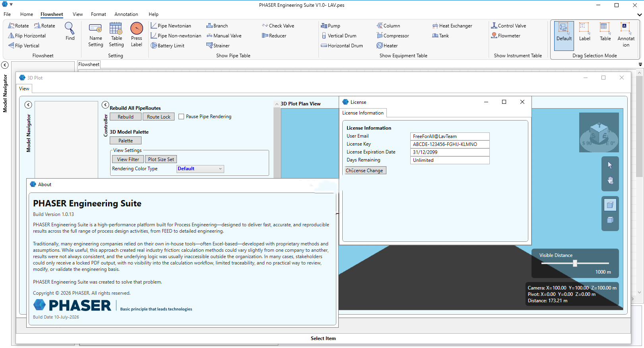This screenshot has height=348, width=644.
Task: Select the License Information tab
Action: [363, 113]
